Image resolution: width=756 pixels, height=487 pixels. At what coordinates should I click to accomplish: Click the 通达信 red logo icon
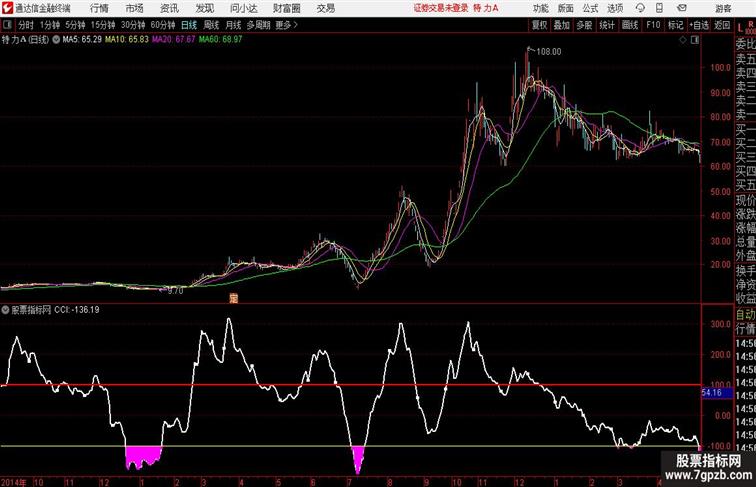(7, 8)
